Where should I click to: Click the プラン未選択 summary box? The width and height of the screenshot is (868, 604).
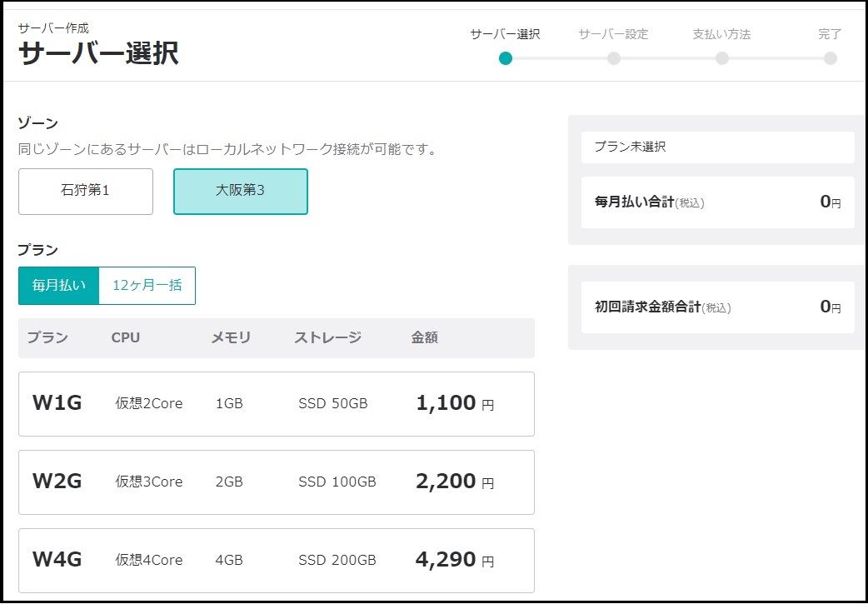click(718, 147)
